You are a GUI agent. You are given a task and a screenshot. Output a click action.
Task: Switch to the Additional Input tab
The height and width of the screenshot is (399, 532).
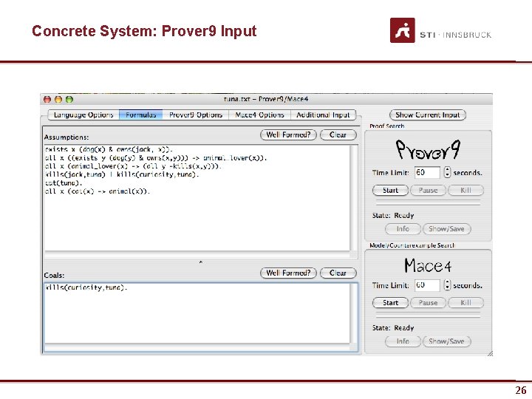pos(323,115)
